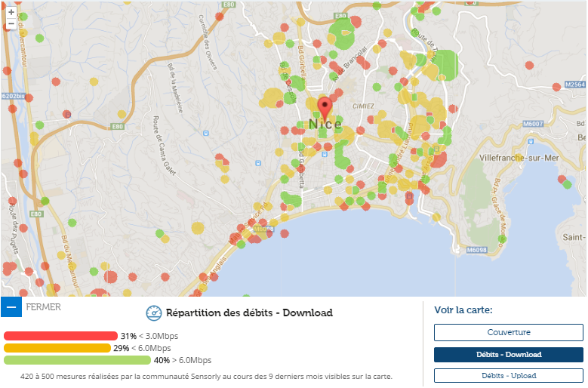Click the M6098 road shield

coord(476,250)
